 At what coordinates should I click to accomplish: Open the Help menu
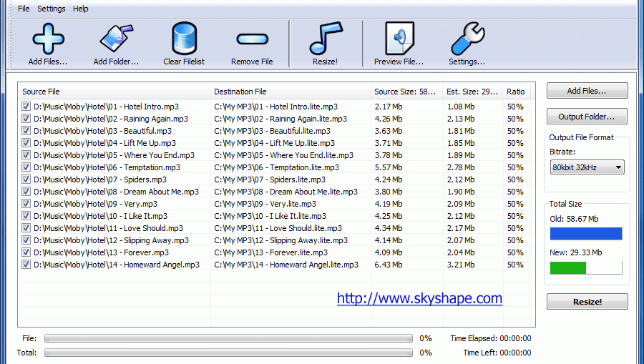coord(80,9)
